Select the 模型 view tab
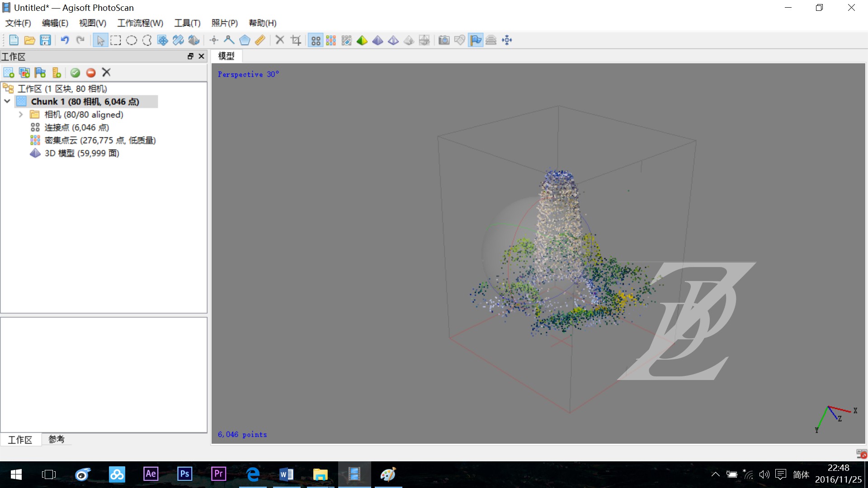 pyautogui.click(x=226, y=56)
